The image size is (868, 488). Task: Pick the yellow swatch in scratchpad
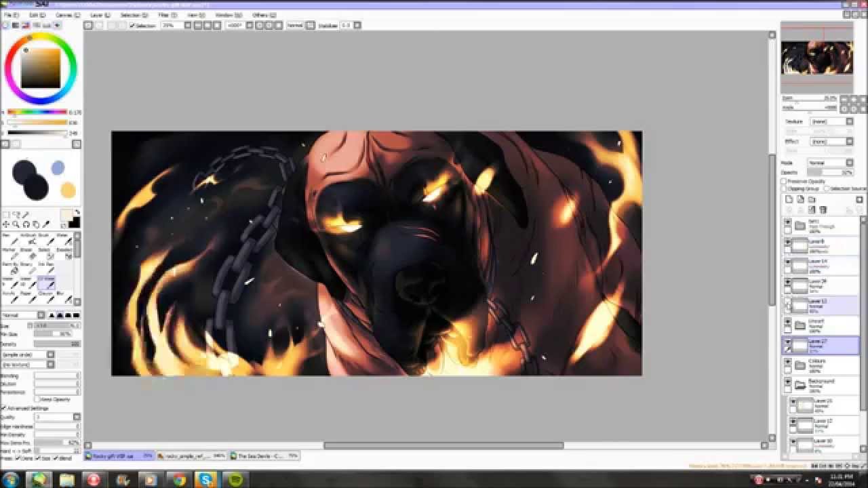68,190
